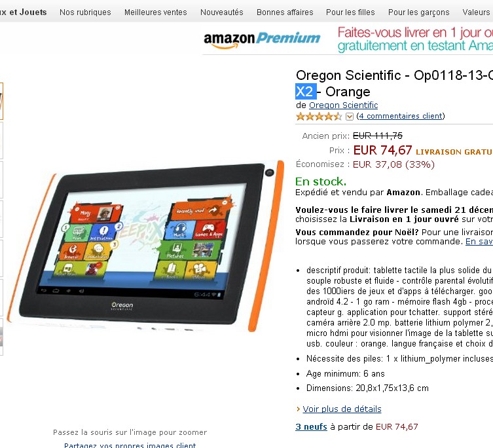Open Pour les garçons category

(x=419, y=12)
